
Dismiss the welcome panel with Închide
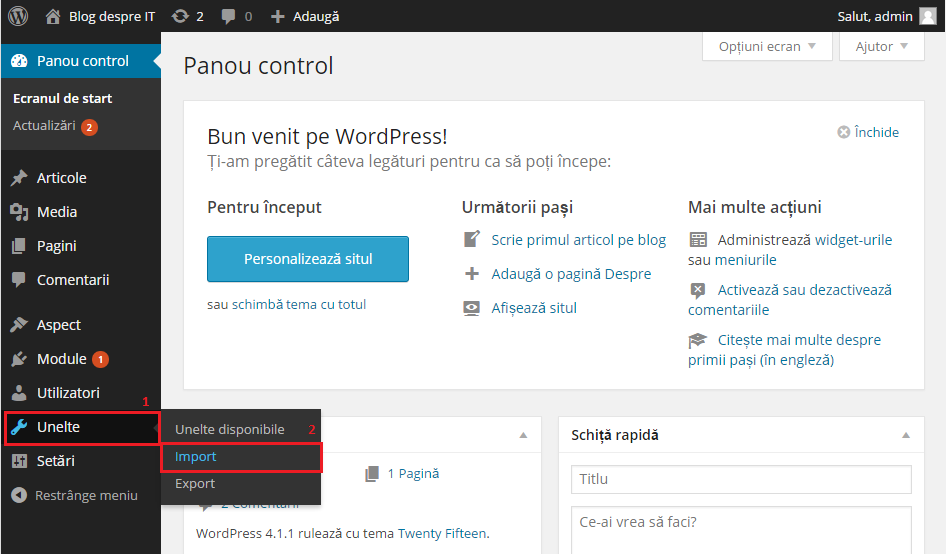pos(868,132)
